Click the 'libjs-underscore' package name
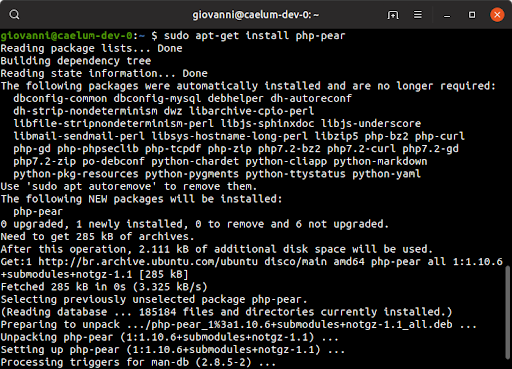 point(371,124)
